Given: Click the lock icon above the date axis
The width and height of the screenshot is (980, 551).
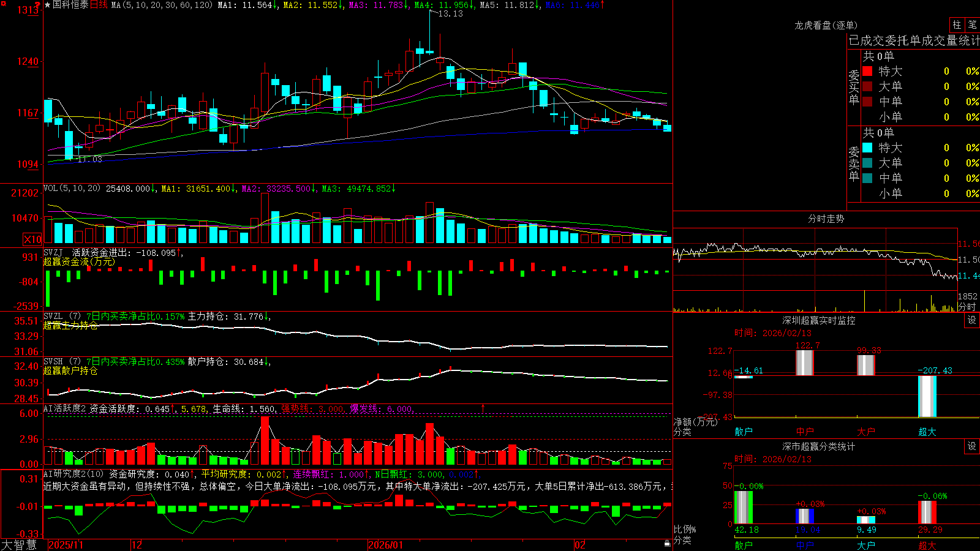Looking at the screenshot, I should (x=668, y=543).
